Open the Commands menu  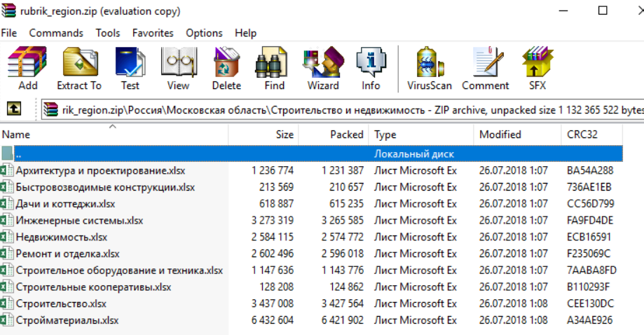pyautogui.click(x=56, y=33)
